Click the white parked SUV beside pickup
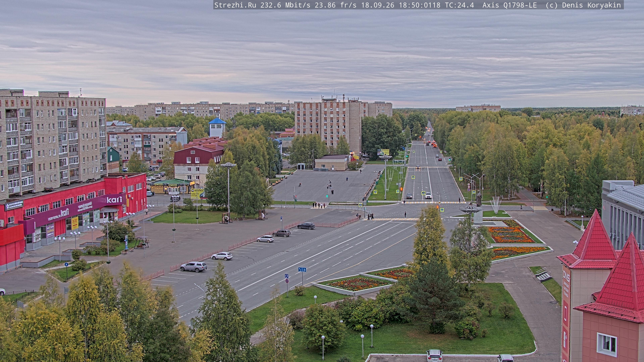This screenshot has height=362, width=644. point(222,256)
